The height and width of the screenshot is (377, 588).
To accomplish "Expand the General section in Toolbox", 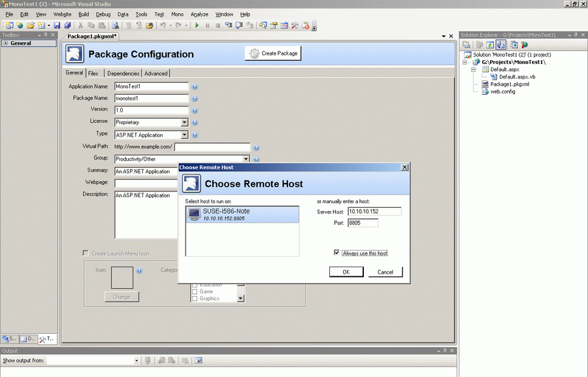I will [6, 43].
